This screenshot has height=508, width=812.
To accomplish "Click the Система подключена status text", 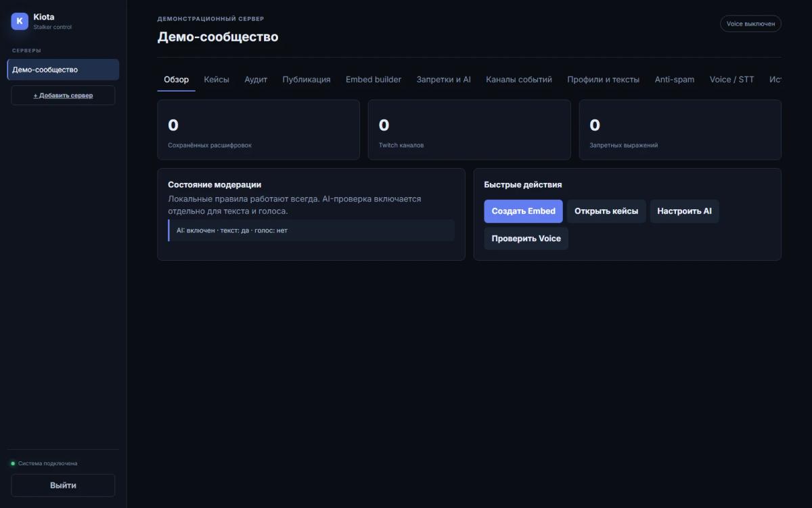I will click(47, 463).
